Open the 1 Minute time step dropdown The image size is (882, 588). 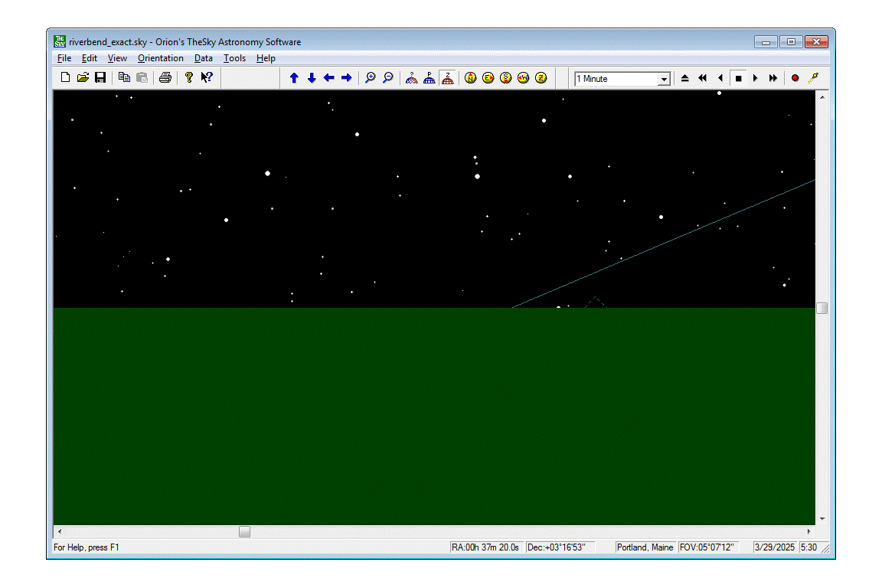pyautogui.click(x=664, y=79)
